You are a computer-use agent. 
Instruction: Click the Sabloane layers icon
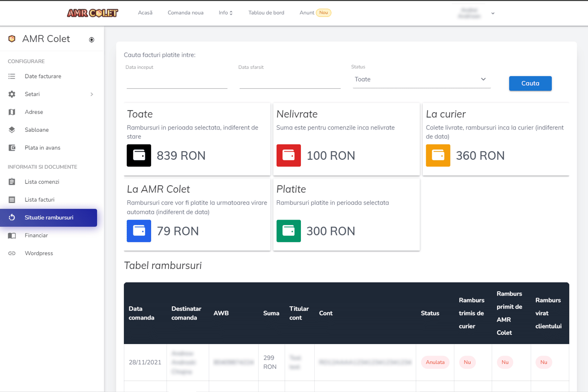coord(12,130)
